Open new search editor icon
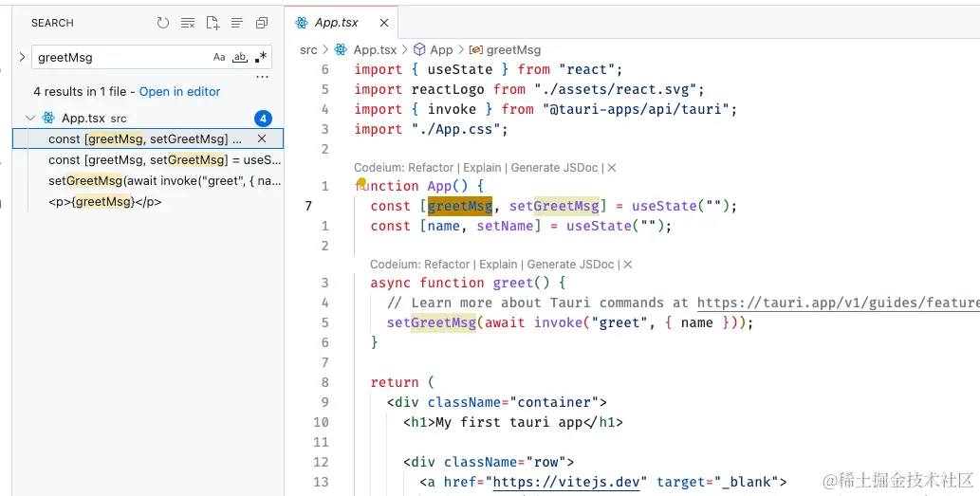 coord(213,23)
